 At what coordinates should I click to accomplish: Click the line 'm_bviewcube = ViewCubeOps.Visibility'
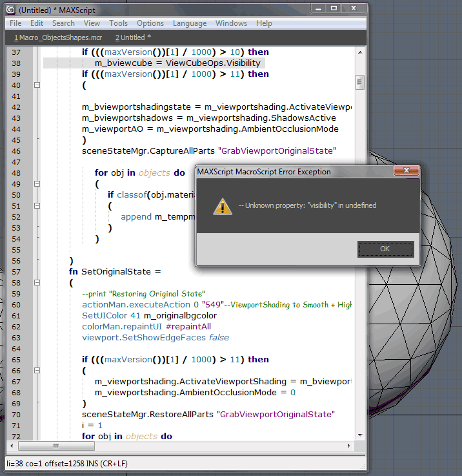click(x=177, y=63)
